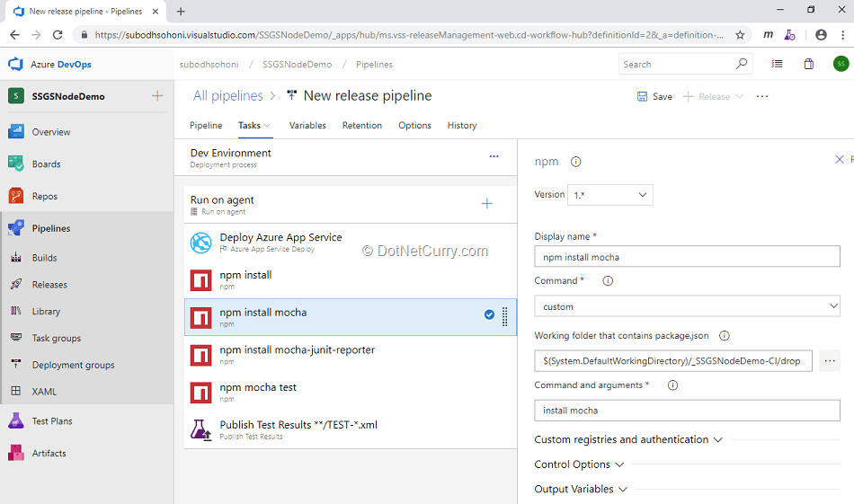Image resolution: width=854 pixels, height=504 pixels.
Task: Select the Deploy Azure App Service task
Action: click(x=351, y=243)
